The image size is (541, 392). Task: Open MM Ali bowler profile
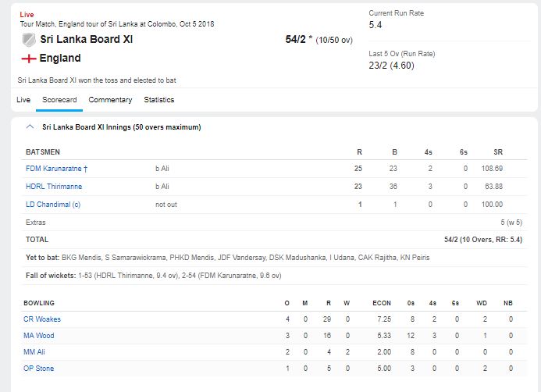pyautogui.click(x=37, y=352)
